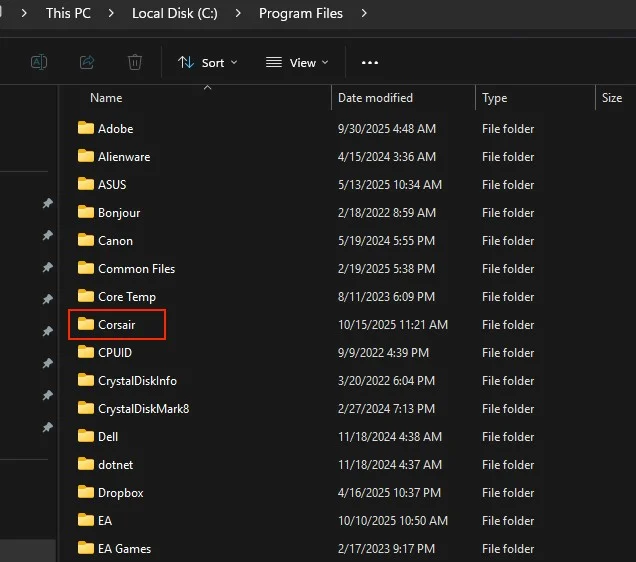636x562 pixels.
Task: Click the folder name CrystalDiskInfo
Action: (138, 381)
